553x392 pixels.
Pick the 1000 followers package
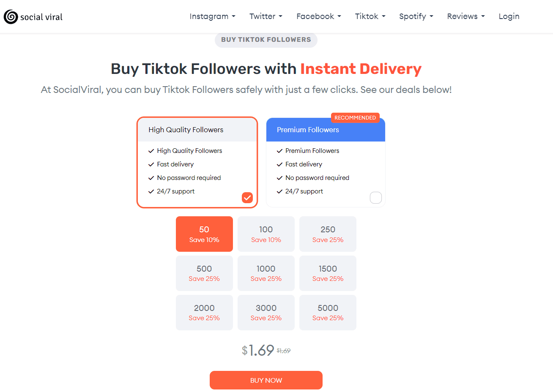click(x=266, y=273)
